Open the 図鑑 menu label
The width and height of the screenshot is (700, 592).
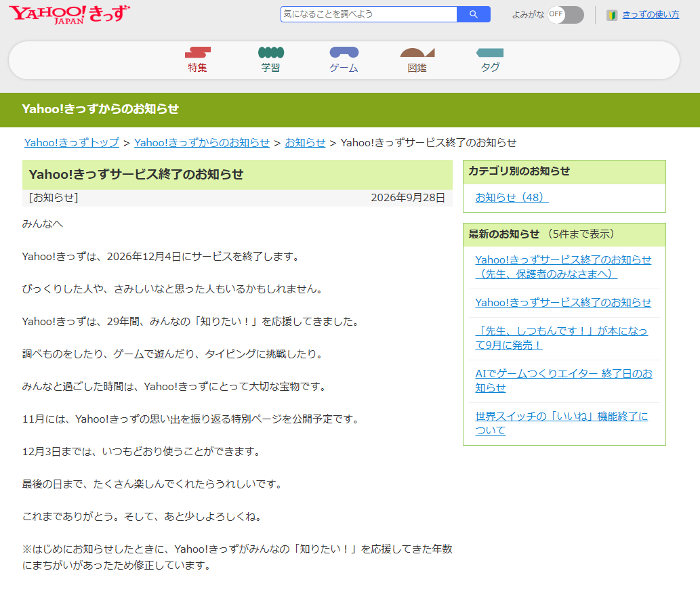(417, 68)
